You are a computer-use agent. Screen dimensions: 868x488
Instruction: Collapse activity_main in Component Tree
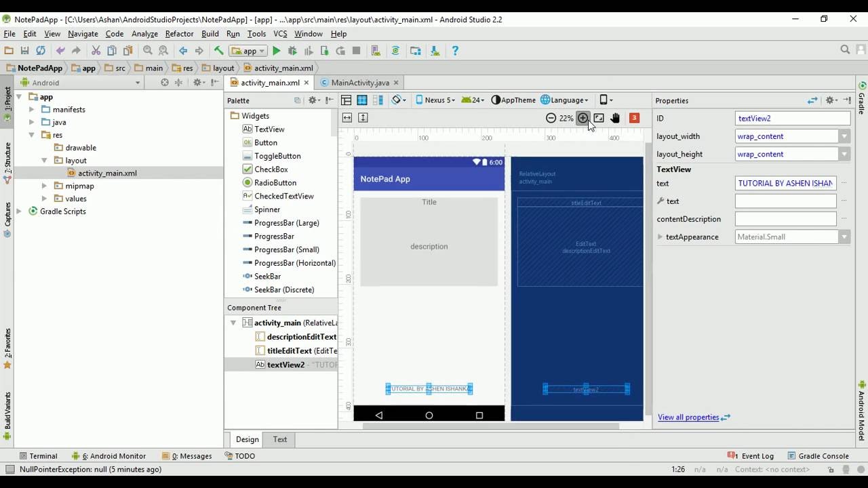(x=233, y=323)
